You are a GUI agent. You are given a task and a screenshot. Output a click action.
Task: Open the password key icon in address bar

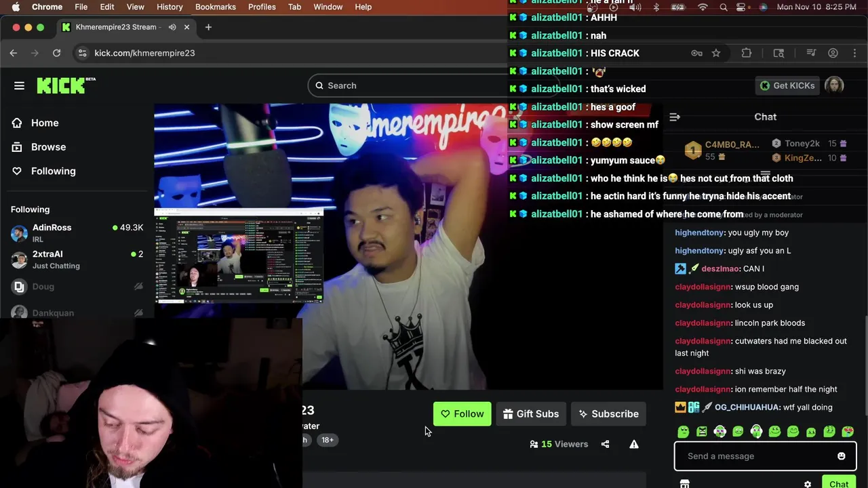pos(696,53)
